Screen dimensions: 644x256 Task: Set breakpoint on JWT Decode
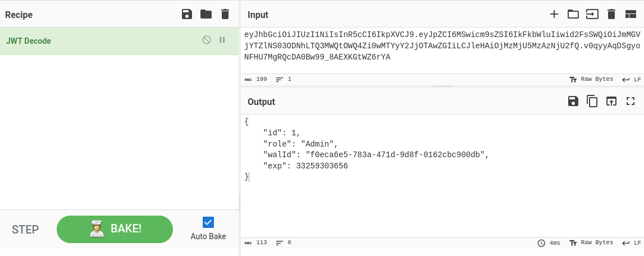(x=222, y=40)
